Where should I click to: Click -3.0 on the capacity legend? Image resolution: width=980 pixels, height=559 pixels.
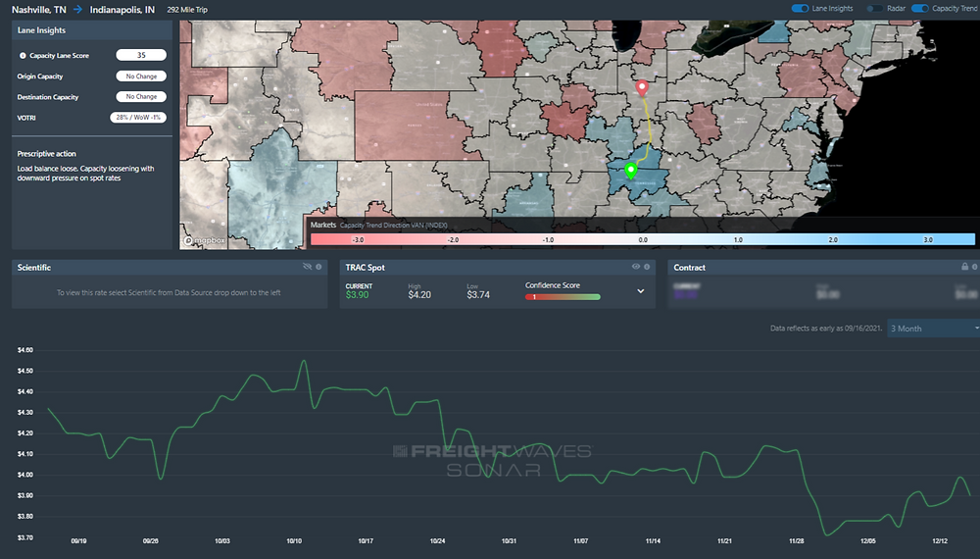tap(358, 240)
